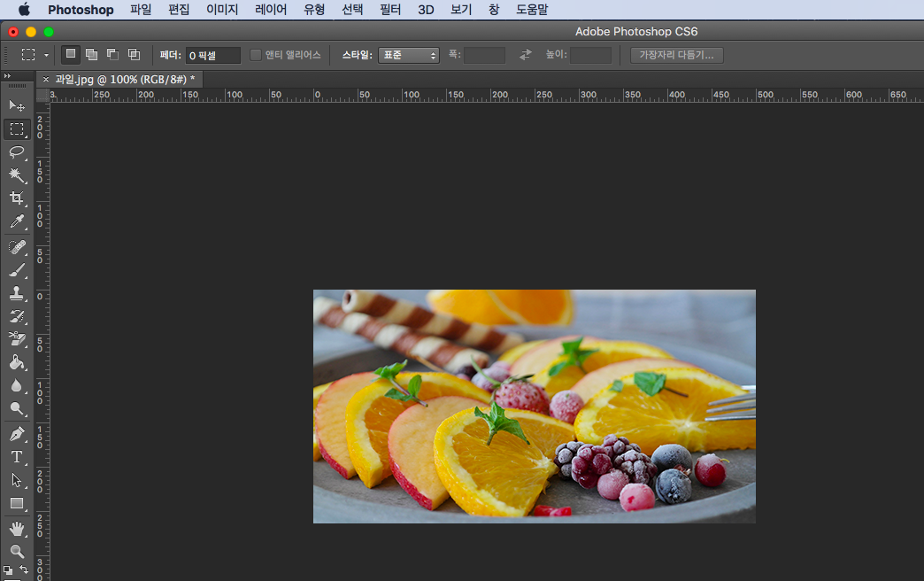Select the Brush tool
Viewport: 924px width, 581px height.
point(17,270)
